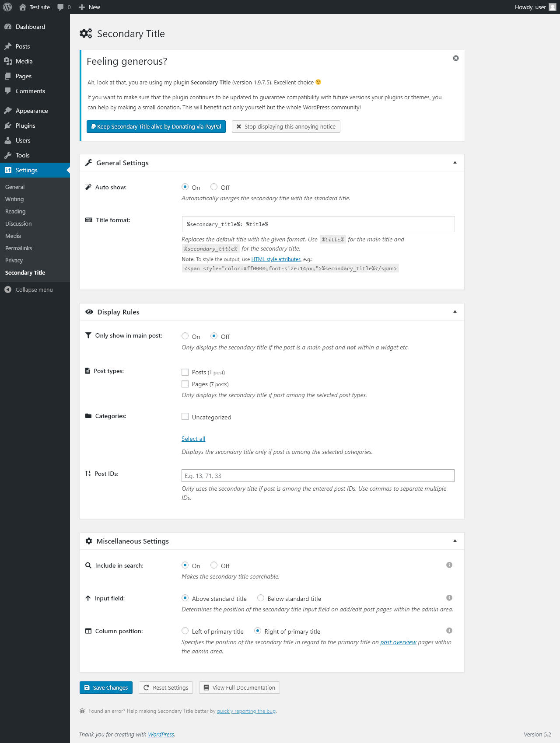Viewport: 560px width, 743px height.
Task: Select Below standard title radio option
Action: (x=261, y=598)
